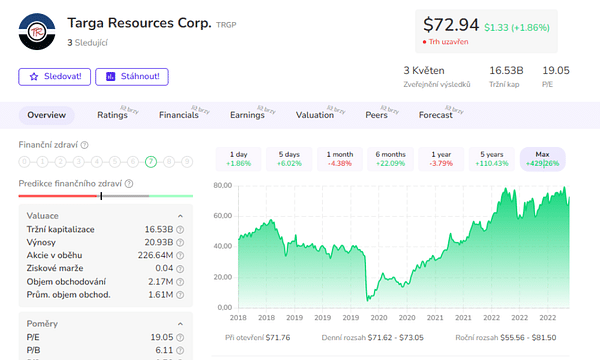Click the Stáhnout! download button
Screen dimensions: 600x360
[132, 77]
